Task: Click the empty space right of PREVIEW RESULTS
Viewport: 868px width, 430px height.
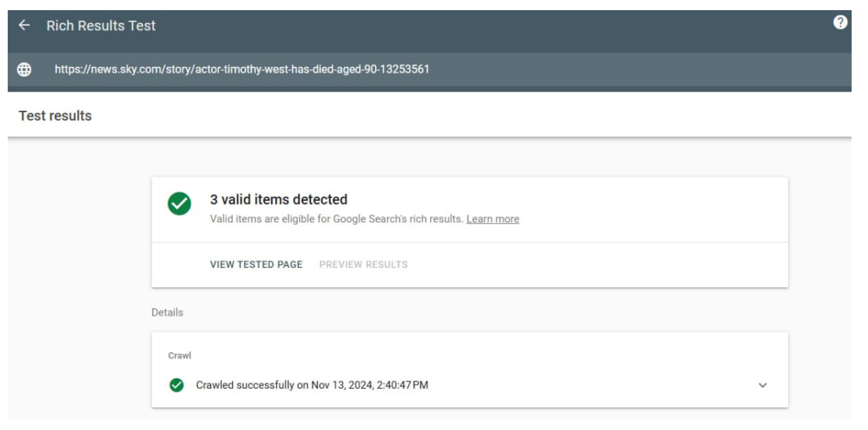Action: (590, 264)
